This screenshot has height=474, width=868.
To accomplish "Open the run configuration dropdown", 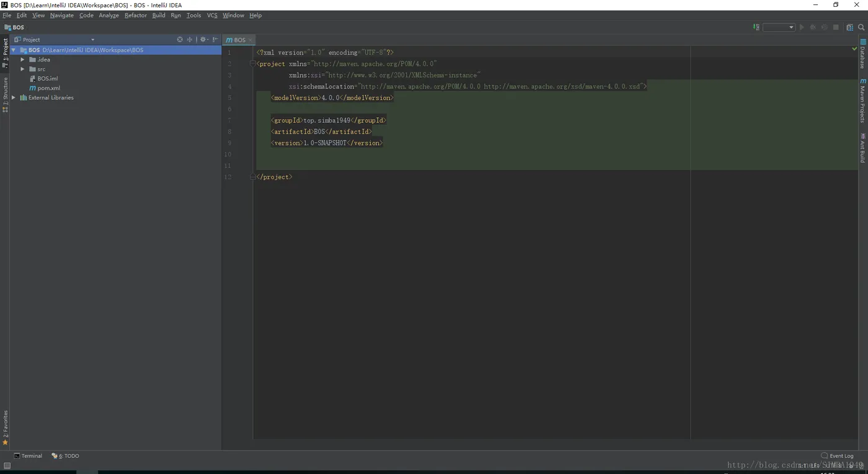I will 779,27.
